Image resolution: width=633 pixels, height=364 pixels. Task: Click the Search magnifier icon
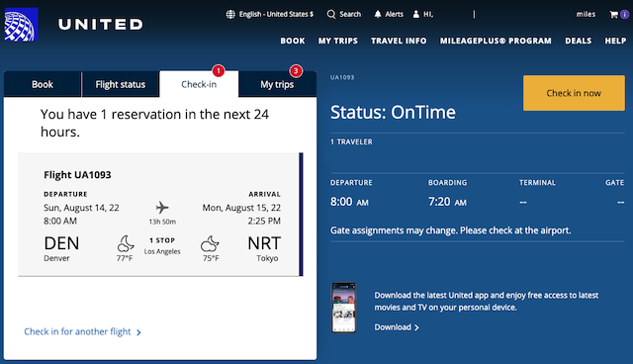(x=331, y=14)
